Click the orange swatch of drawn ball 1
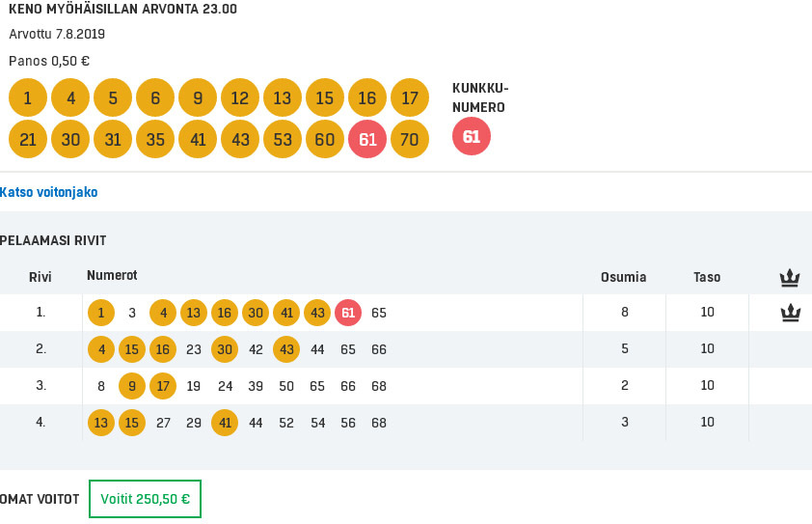The image size is (812, 524). 28,97
